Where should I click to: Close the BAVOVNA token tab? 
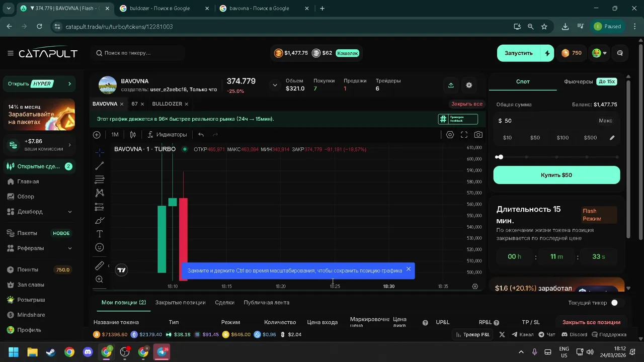tap(122, 104)
